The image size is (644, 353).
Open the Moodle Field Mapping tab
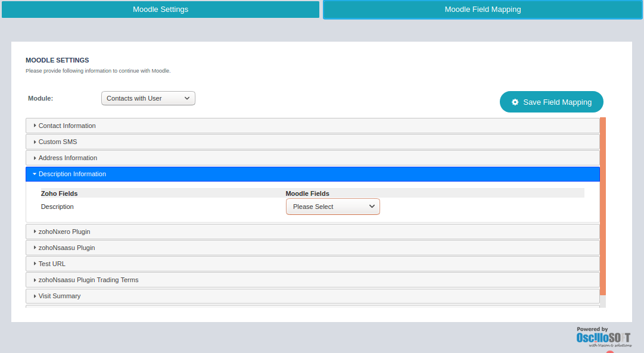tap(483, 10)
